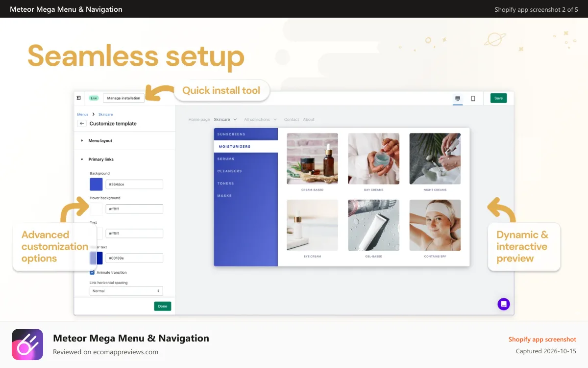The width and height of the screenshot is (588, 368).
Task: Click the Customize template heading
Action: point(113,124)
